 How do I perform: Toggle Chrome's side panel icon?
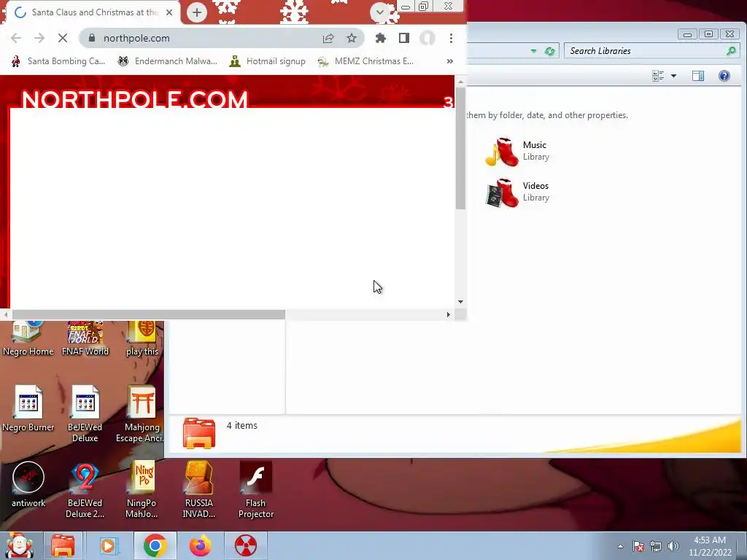click(404, 38)
